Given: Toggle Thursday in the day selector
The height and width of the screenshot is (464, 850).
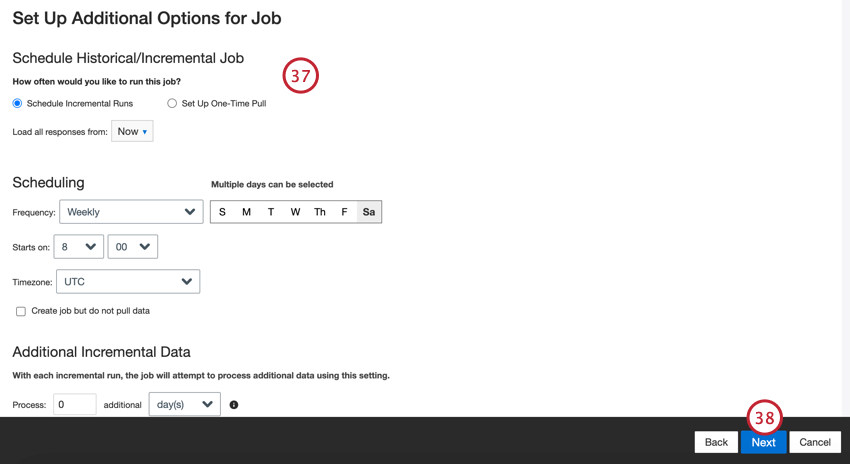Looking at the screenshot, I should pyautogui.click(x=320, y=212).
